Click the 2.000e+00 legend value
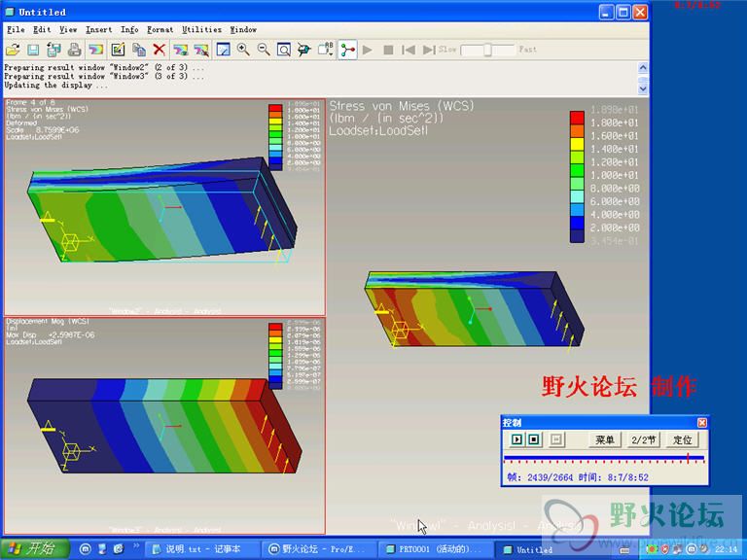The image size is (747, 560). coord(615,227)
